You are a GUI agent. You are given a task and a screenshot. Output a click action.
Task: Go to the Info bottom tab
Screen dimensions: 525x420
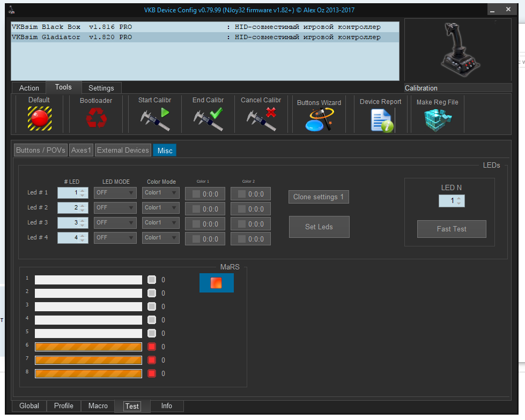[167, 406]
